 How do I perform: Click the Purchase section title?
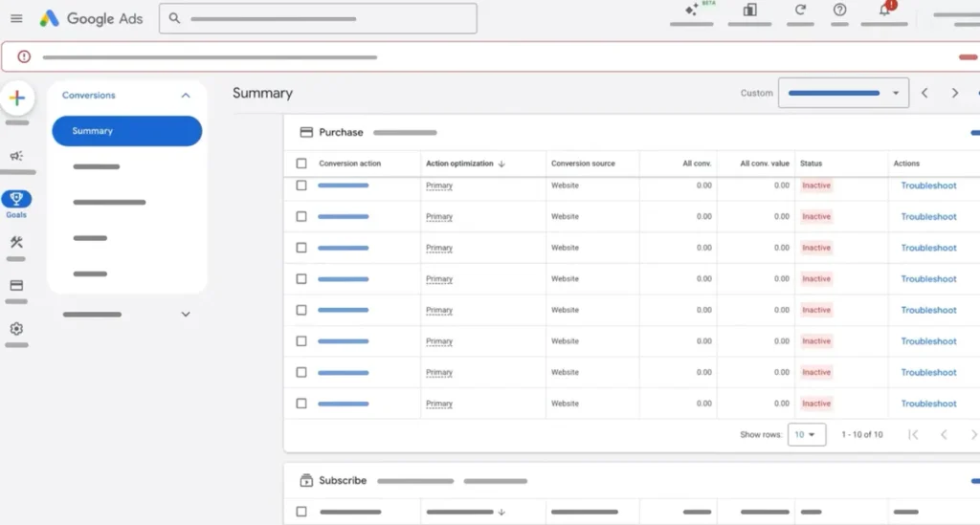341,132
